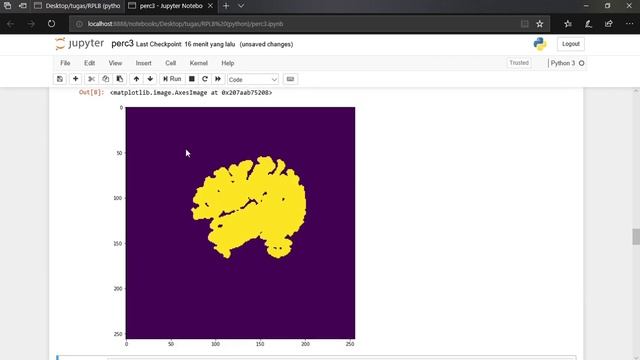Image resolution: width=640 pixels, height=360 pixels.
Task: Open the Help menu
Action: tap(228, 63)
